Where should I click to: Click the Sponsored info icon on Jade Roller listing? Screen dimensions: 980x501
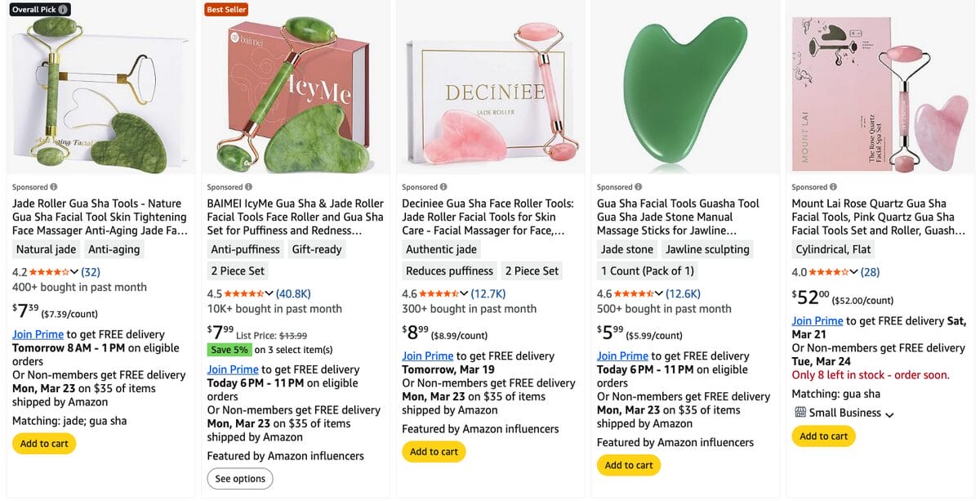[52, 186]
